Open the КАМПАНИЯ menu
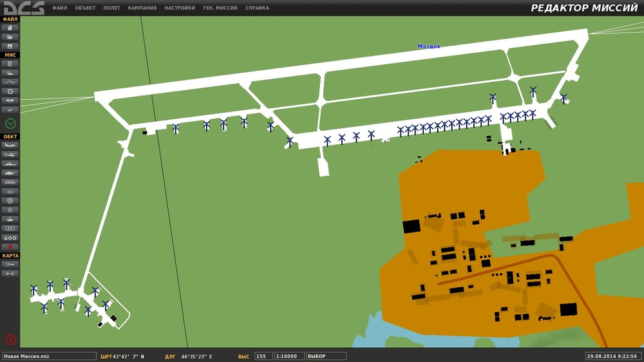The image size is (644, 362). tap(142, 8)
